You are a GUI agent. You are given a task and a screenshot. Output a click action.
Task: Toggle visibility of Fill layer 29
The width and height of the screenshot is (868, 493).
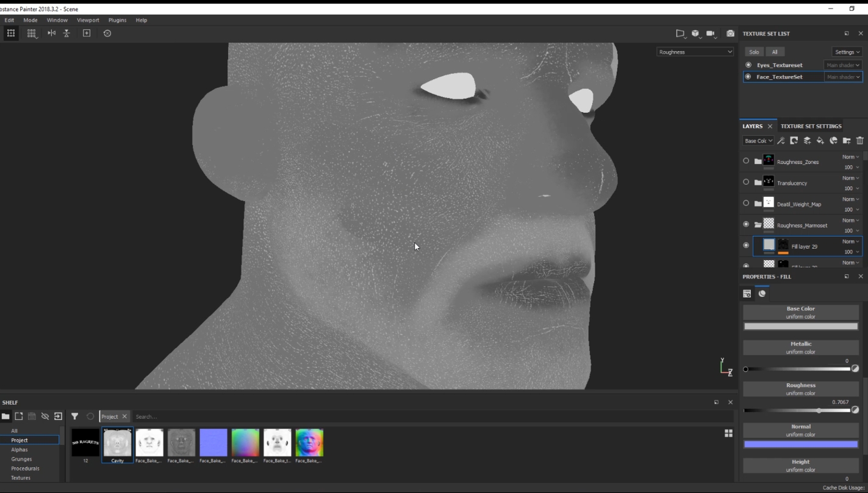[x=746, y=245]
